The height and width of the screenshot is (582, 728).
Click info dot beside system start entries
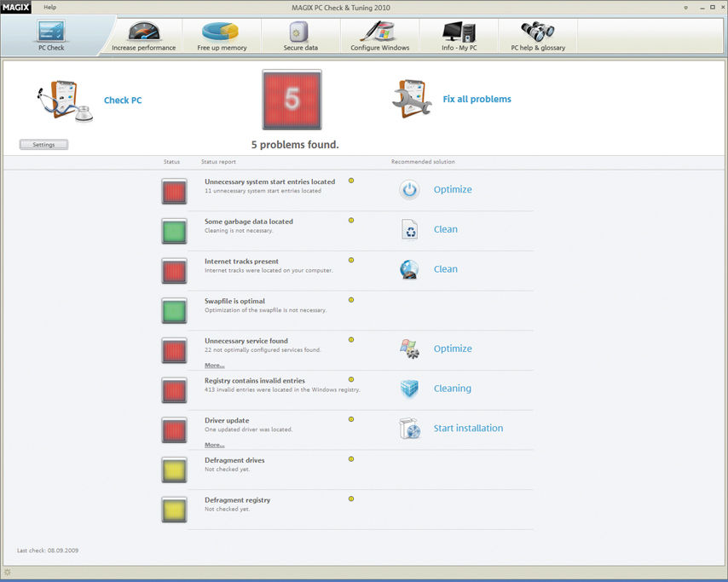coord(351,181)
